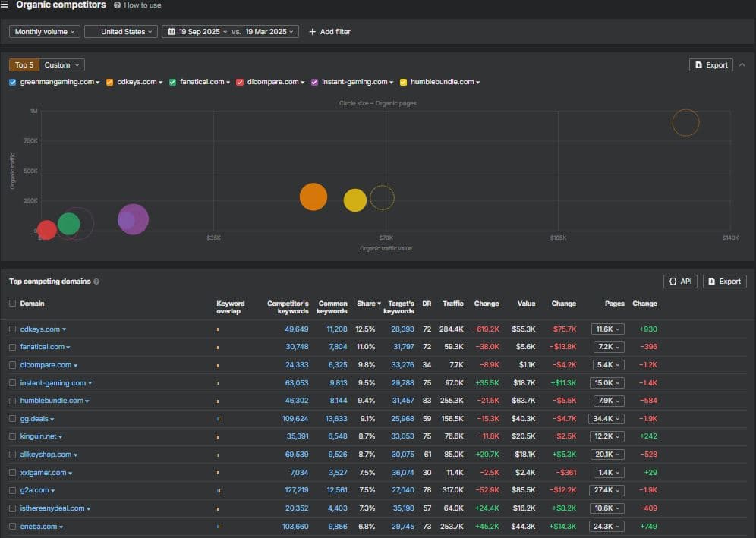Open the calendar date picker icon
The width and height of the screenshot is (756, 538).
tap(171, 32)
